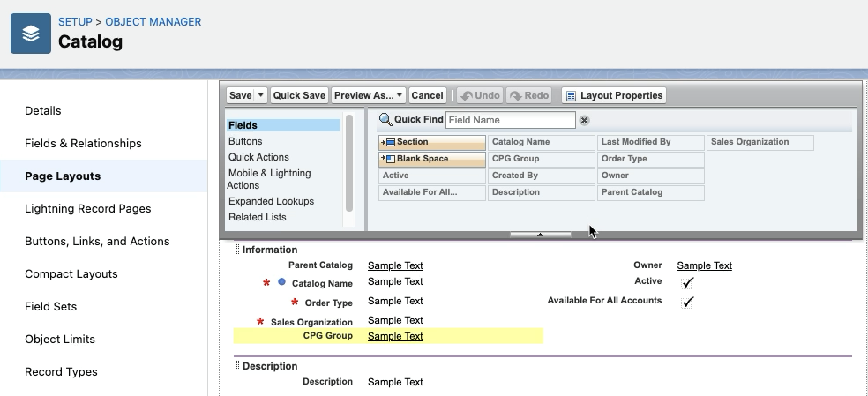The height and width of the screenshot is (396, 868).
Task: Open Fields & Relationships in the sidebar
Action: [83, 143]
